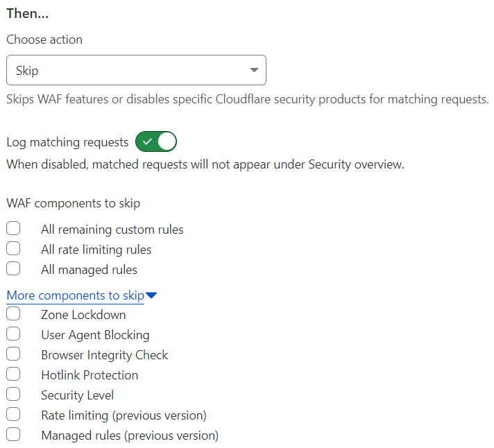Click the Hotlink Protection label
The width and height of the screenshot is (494, 448).
(90, 375)
